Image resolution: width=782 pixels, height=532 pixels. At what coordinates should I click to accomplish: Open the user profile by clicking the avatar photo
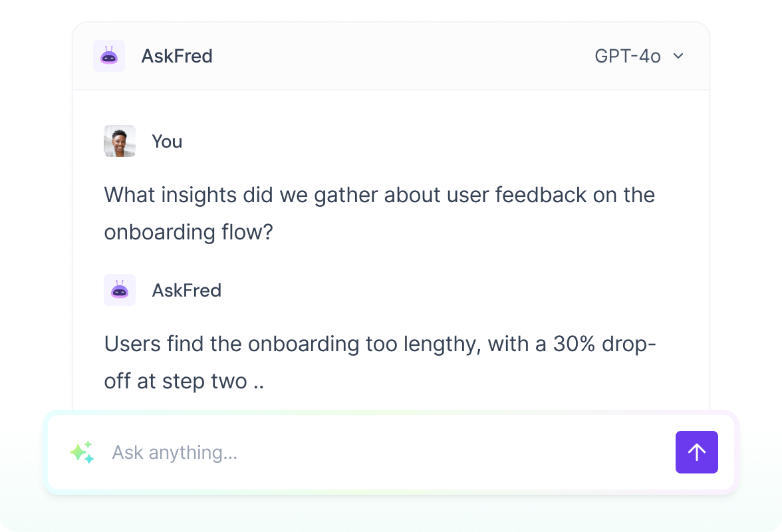(x=119, y=141)
